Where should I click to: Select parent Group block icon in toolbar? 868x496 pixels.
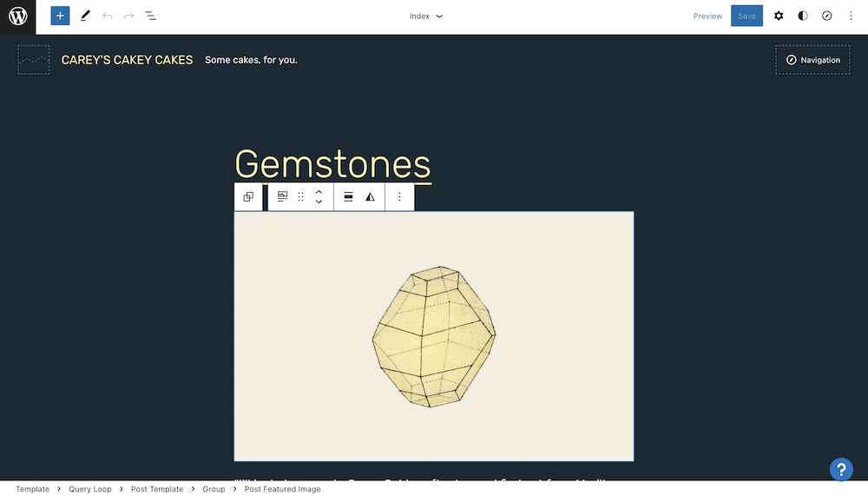(248, 197)
